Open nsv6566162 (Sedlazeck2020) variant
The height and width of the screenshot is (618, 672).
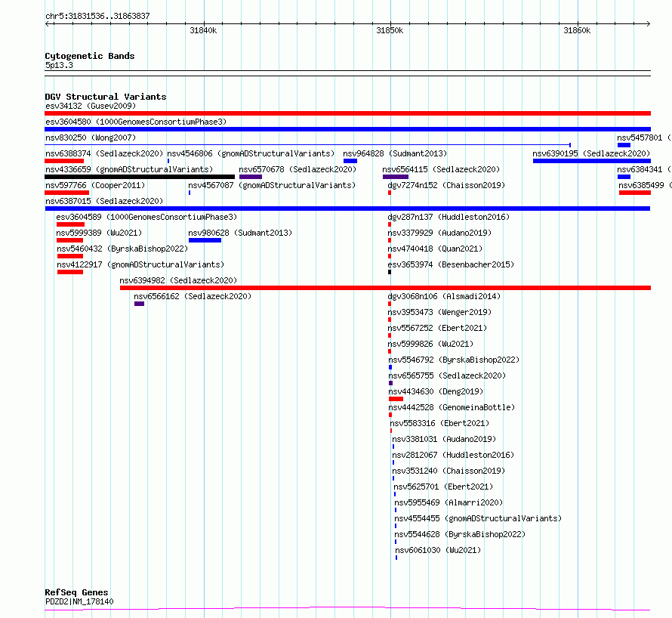click(193, 296)
